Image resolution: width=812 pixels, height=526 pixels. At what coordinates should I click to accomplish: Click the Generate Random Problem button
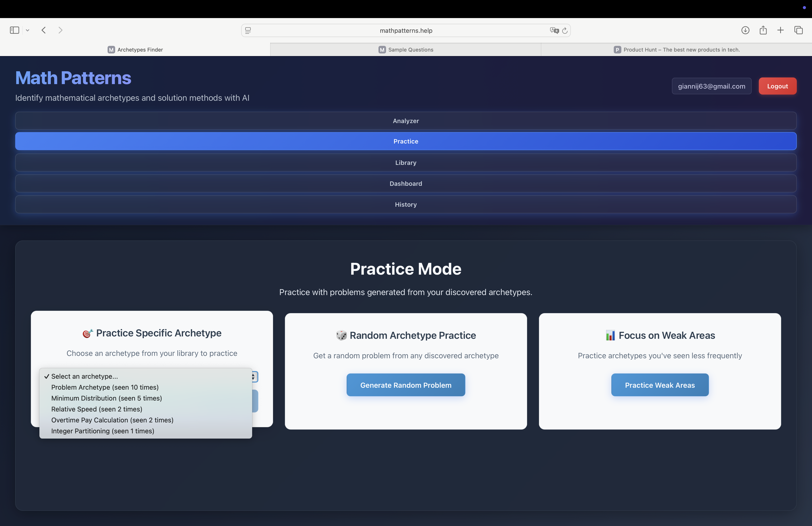[x=406, y=385]
